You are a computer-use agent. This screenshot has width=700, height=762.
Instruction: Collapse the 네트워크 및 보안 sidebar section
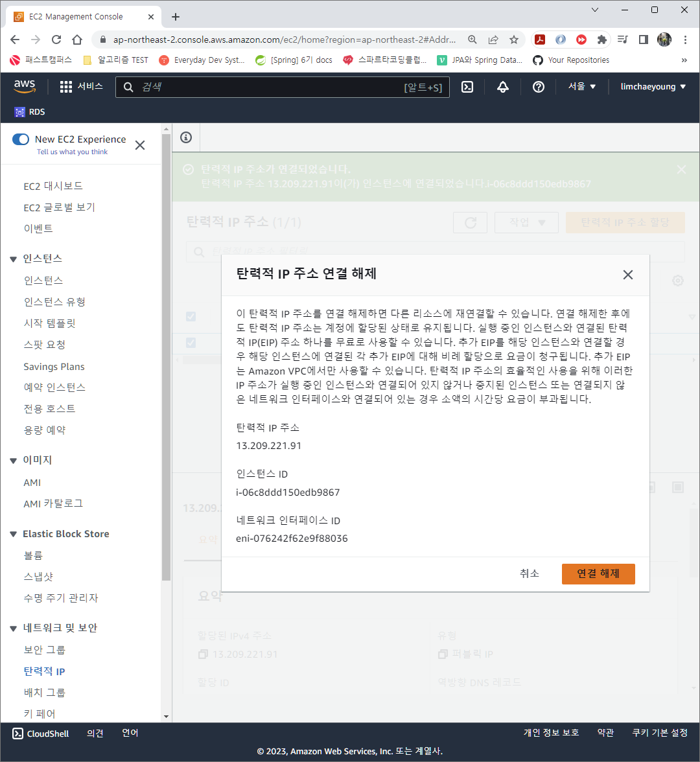coord(13,629)
